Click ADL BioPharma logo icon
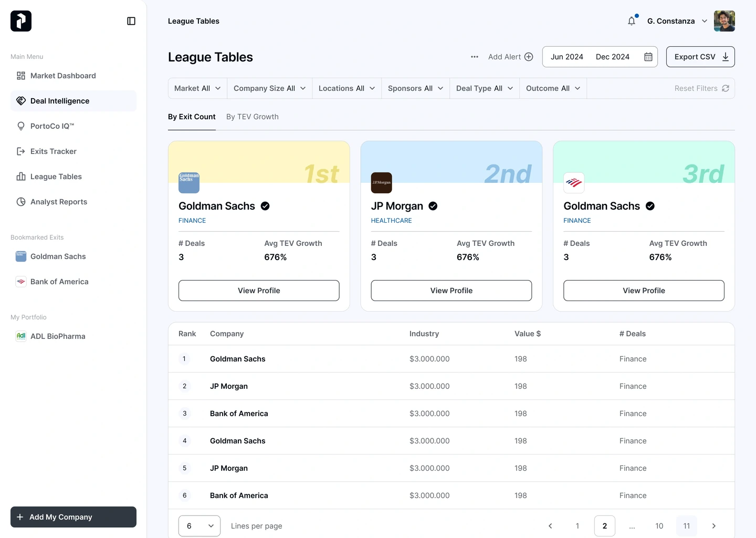756x538 pixels. pos(21,336)
